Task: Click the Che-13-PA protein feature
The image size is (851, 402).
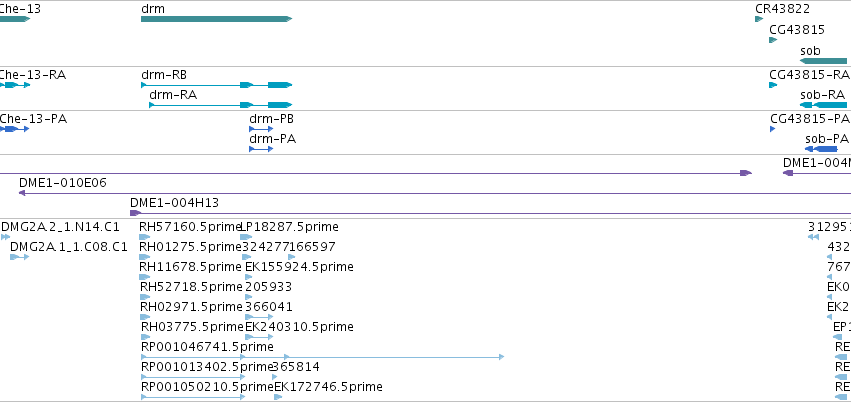Action: (14, 129)
